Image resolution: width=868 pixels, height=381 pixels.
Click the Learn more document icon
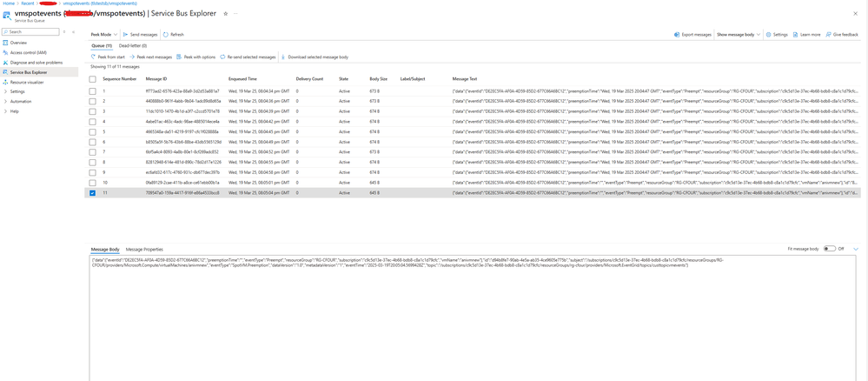click(796, 35)
